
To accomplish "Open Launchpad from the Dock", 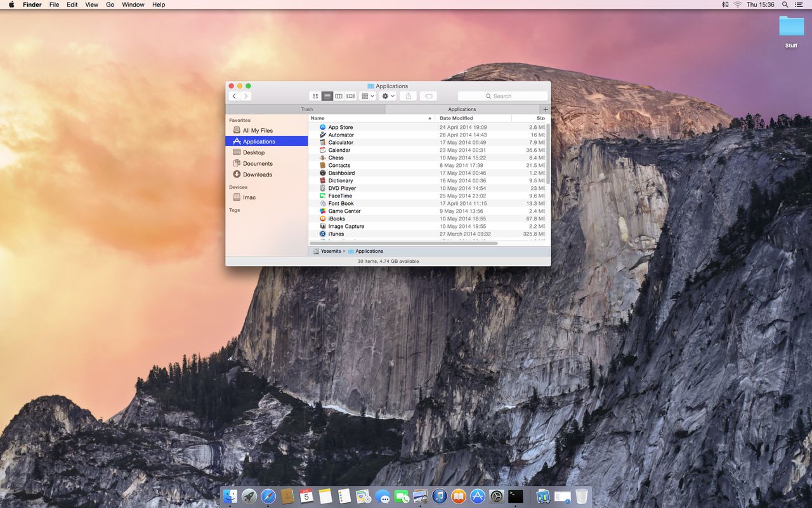I will point(249,497).
